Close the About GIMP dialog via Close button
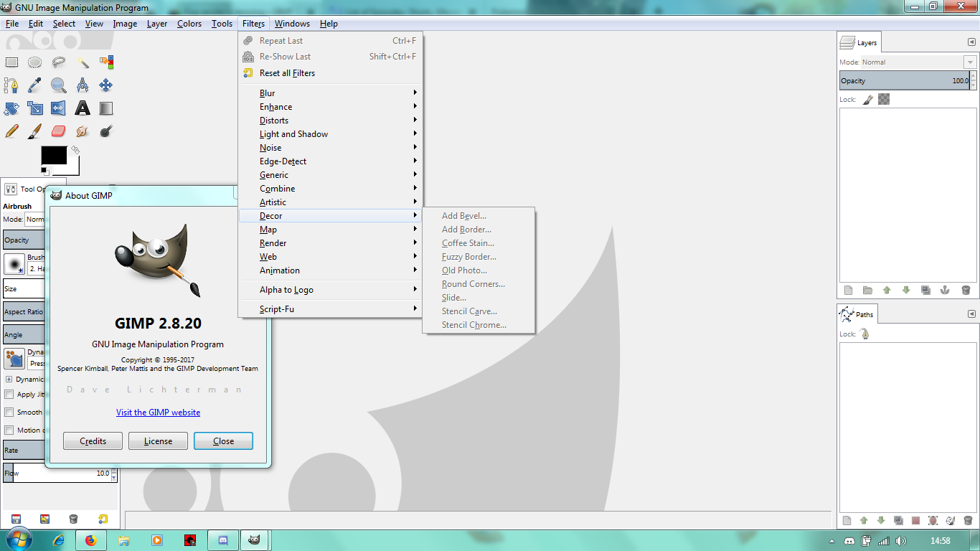This screenshot has height=551, width=980. click(x=223, y=441)
